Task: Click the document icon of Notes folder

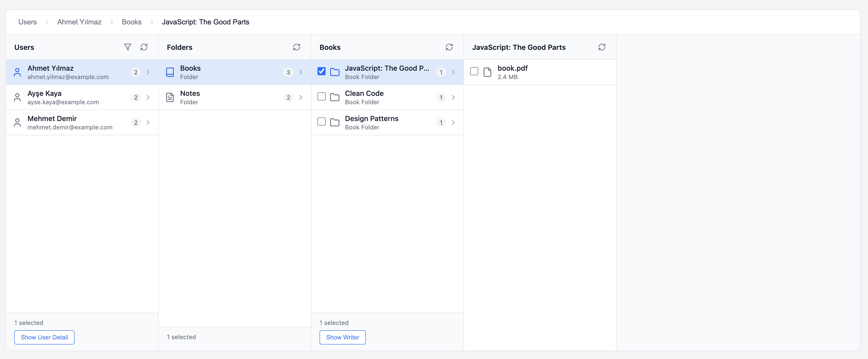Action: (x=170, y=97)
